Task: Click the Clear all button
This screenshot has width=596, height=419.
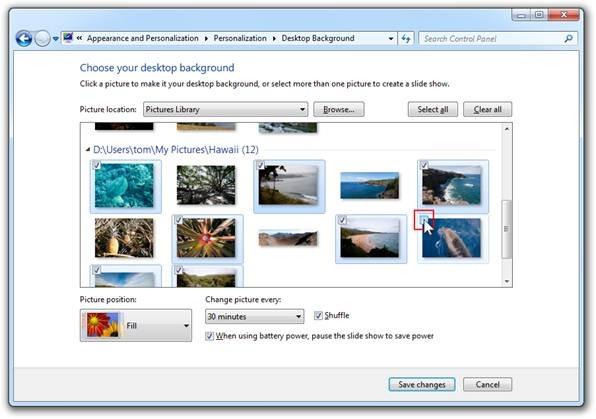Action: click(487, 110)
